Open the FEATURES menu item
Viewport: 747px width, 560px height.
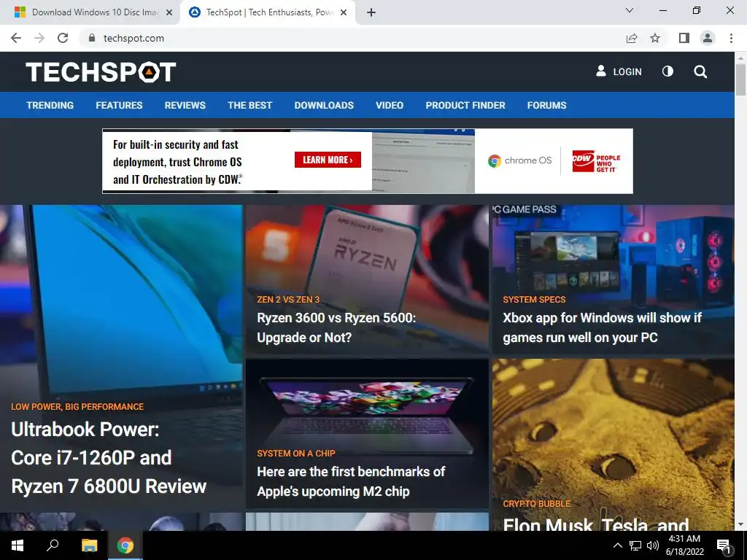coord(119,105)
